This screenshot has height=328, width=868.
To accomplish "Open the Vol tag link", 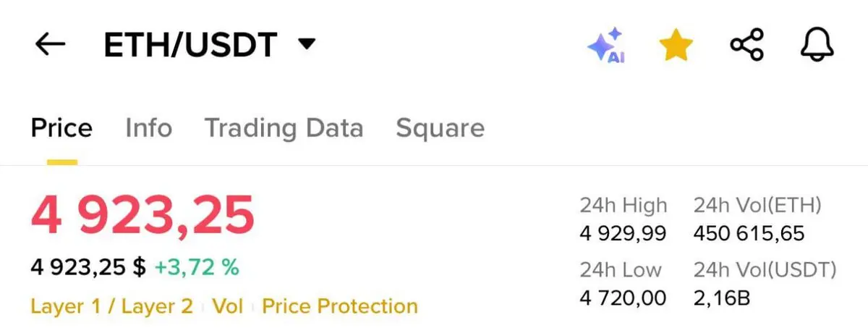I will [x=228, y=306].
